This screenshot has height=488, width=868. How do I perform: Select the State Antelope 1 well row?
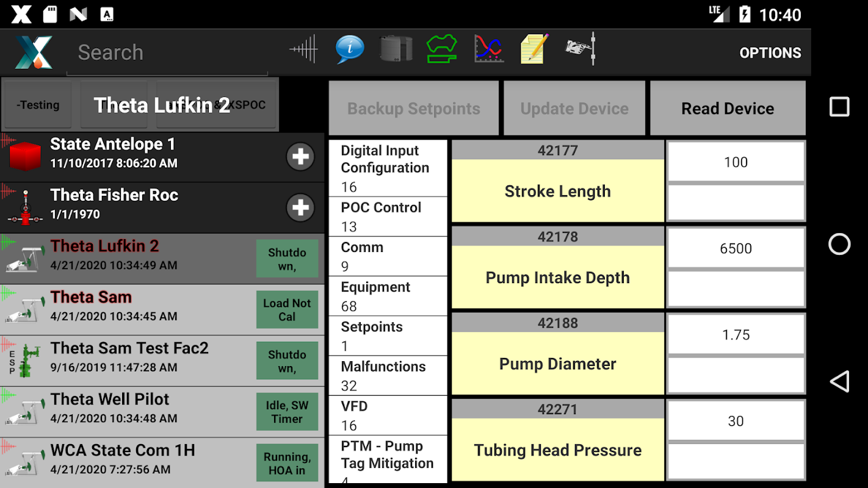click(162, 157)
